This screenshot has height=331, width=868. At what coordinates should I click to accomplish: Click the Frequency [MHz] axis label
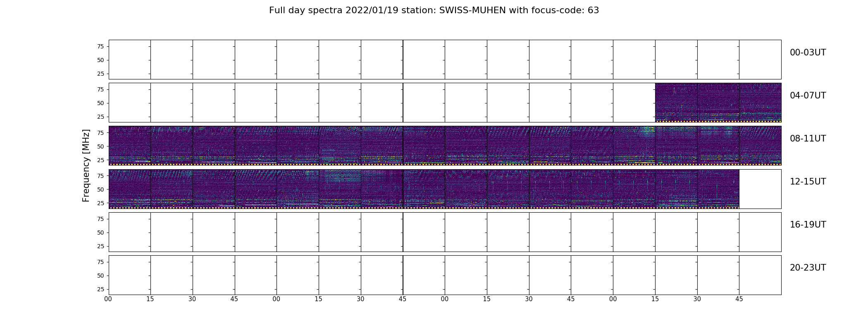pyautogui.click(x=86, y=165)
